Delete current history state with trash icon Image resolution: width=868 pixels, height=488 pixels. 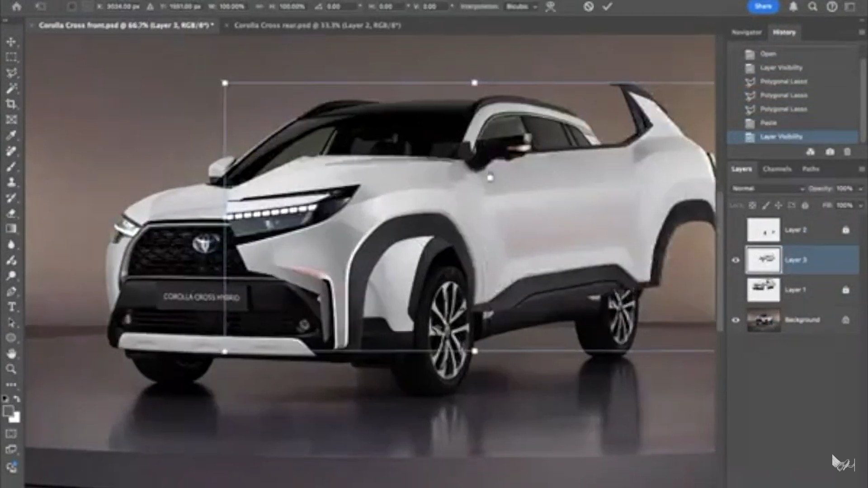pyautogui.click(x=847, y=152)
